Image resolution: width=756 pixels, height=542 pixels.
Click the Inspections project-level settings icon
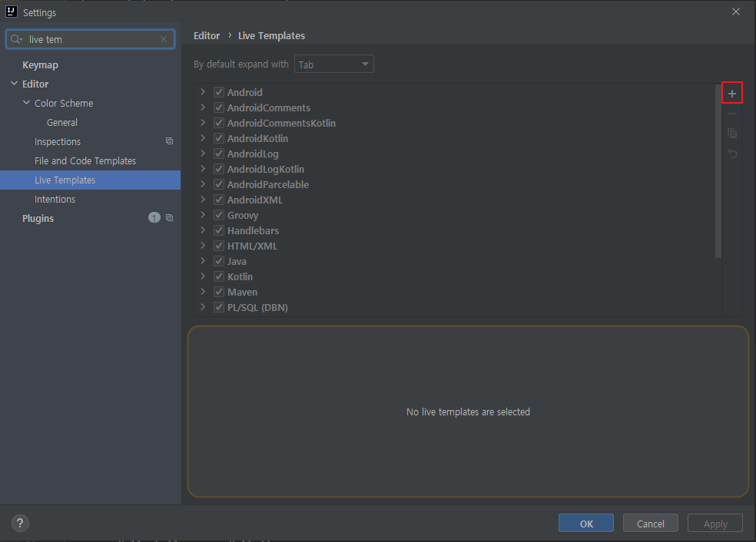point(169,141)
